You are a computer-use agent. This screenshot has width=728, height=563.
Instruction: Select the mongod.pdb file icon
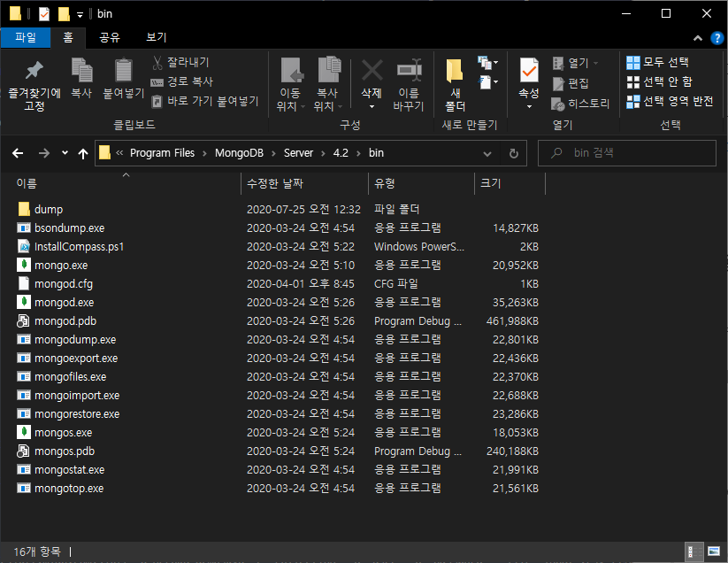point(24,320)
